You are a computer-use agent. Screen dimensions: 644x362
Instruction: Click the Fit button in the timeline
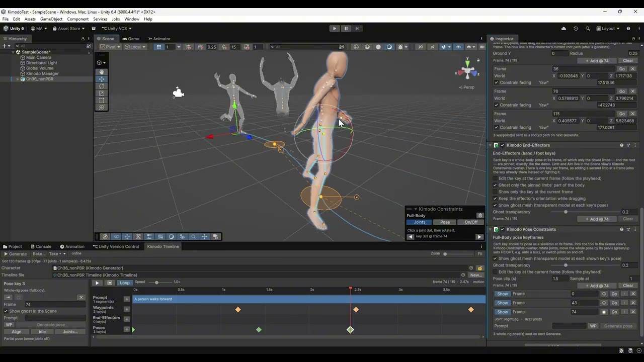coord(480,254)
